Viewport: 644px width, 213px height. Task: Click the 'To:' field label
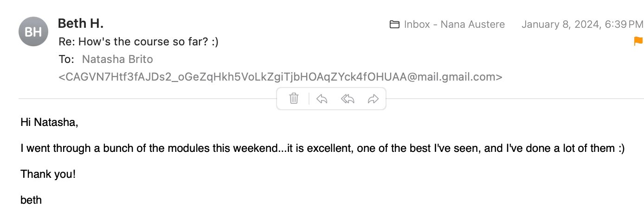point(66,59)
